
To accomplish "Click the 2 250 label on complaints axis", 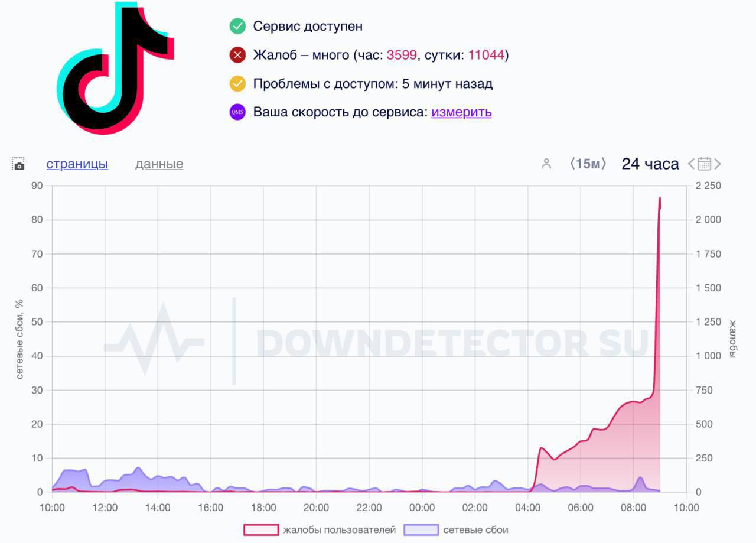I will click(x=708, y=186).
